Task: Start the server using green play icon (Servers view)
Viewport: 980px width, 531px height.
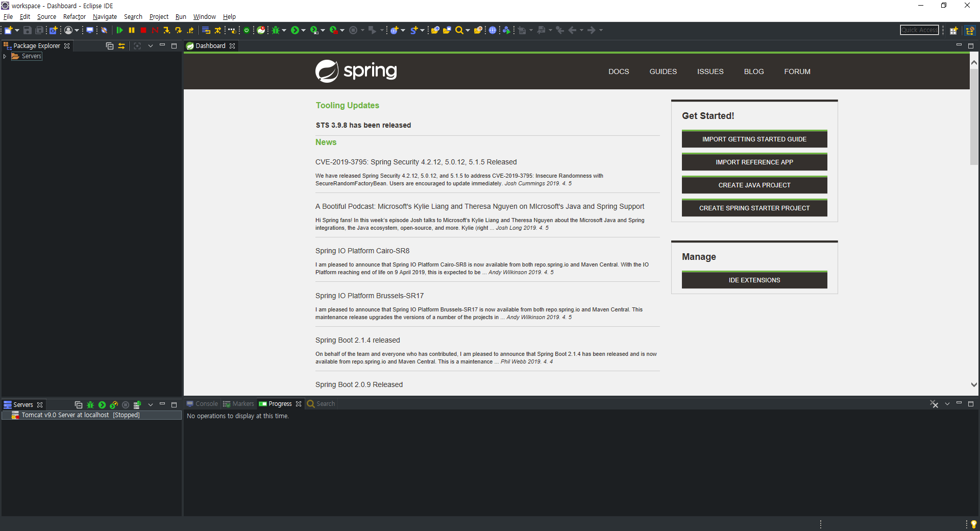Action: [102, 405]
